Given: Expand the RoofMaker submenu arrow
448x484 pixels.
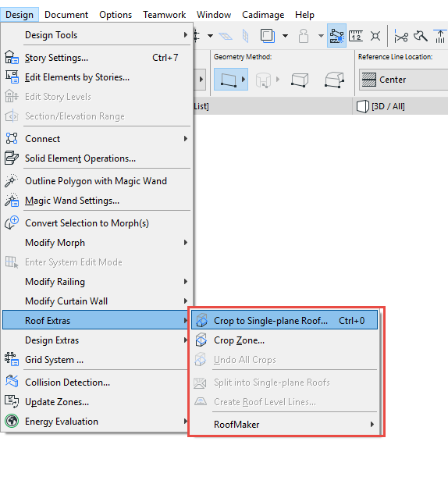Looking at the screenshot, I should pos(372,424).
